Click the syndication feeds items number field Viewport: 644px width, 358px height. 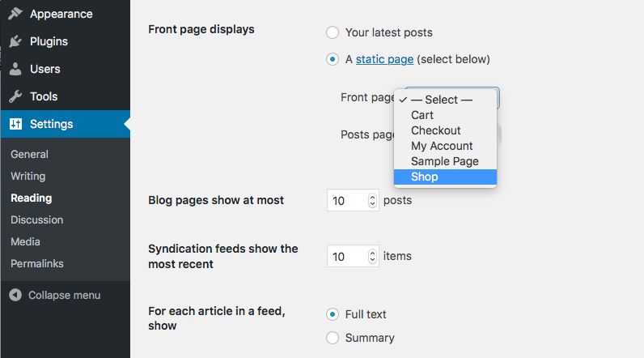pos(346,256)
